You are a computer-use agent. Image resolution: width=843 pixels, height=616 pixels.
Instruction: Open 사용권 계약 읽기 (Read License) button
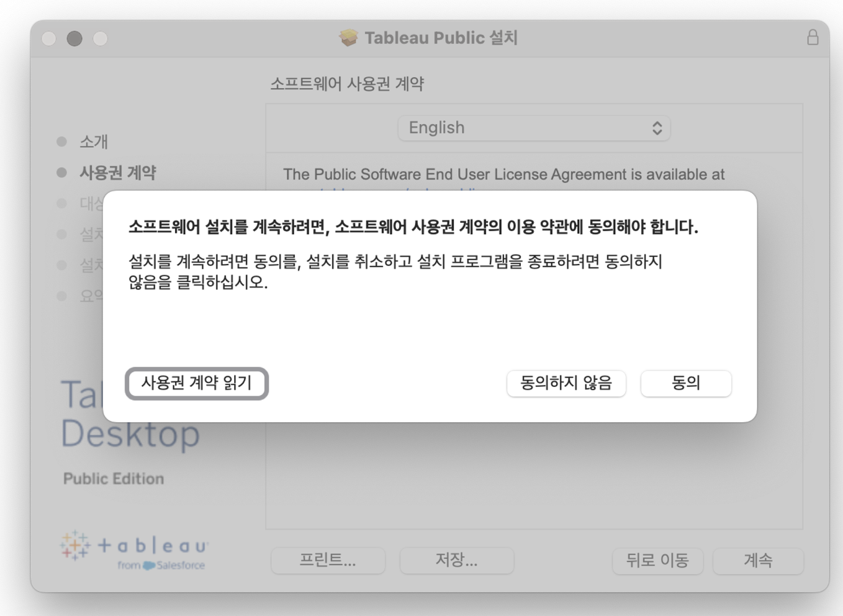(197, 383)
